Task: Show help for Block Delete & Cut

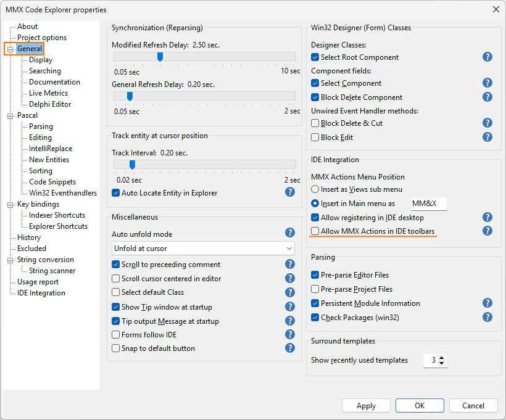Action: point(487,123)
